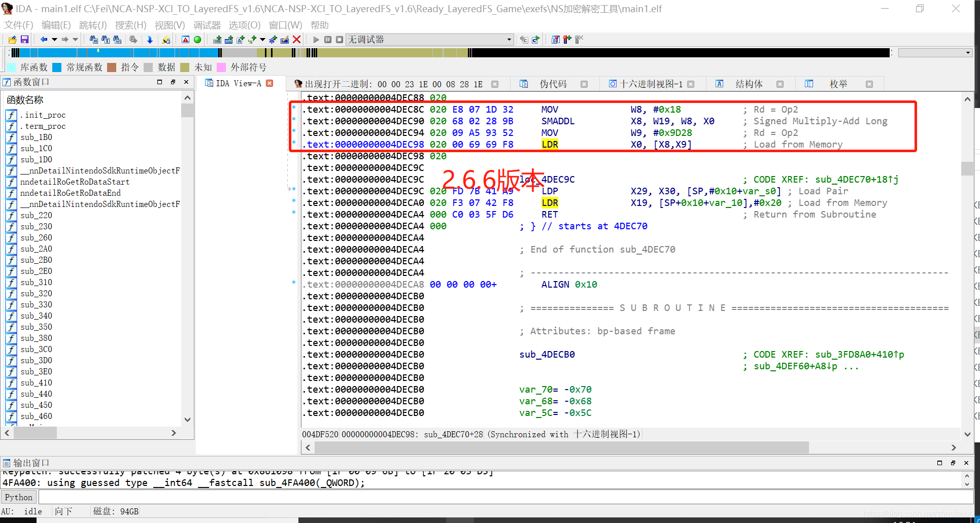The width and height of the screenshot is (980, 523).
Task: Pause process with the pause icon
Action: (328, 40)
